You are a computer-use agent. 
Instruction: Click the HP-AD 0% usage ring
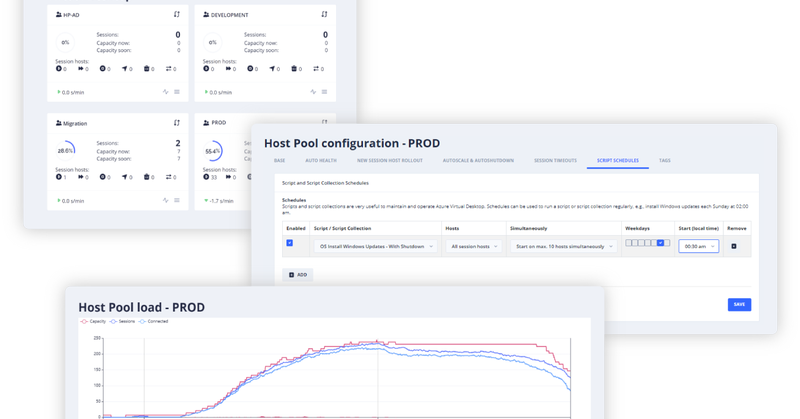pyautogui.click(x=65, y=42)
